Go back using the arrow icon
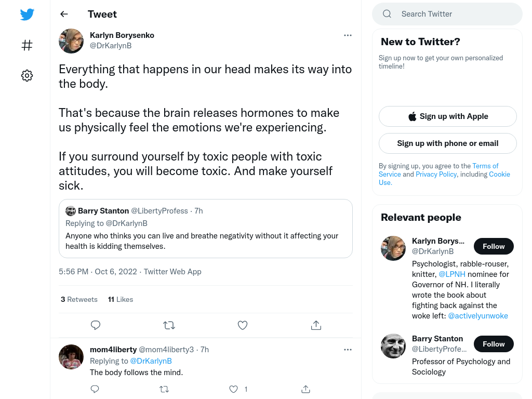This screenshot has width=532, height=399. pos(64,14)
